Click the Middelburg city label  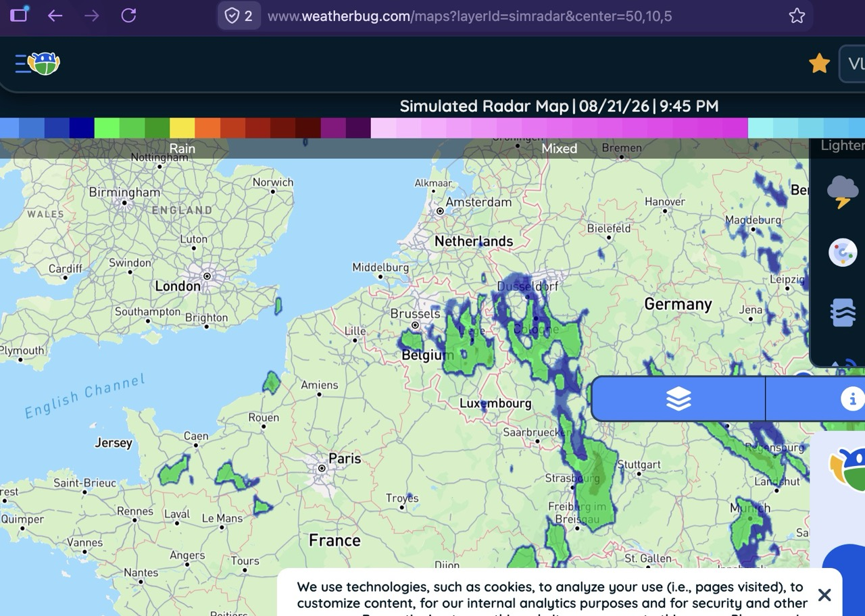(380, 267)
